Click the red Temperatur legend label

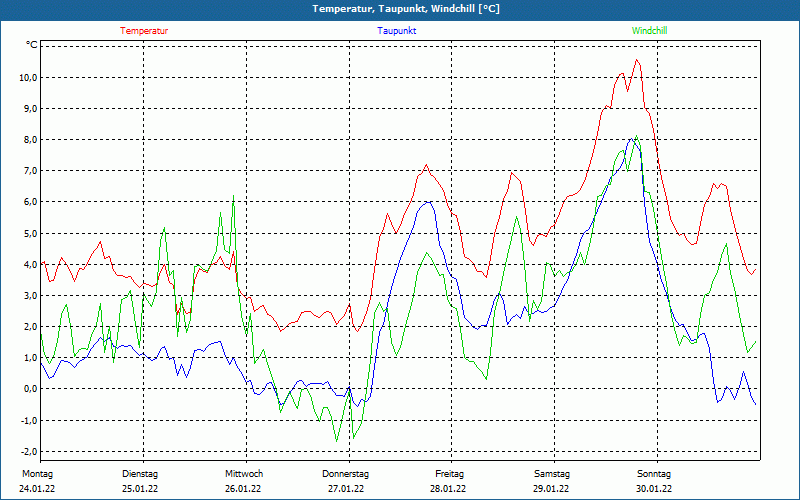(144, 31)
